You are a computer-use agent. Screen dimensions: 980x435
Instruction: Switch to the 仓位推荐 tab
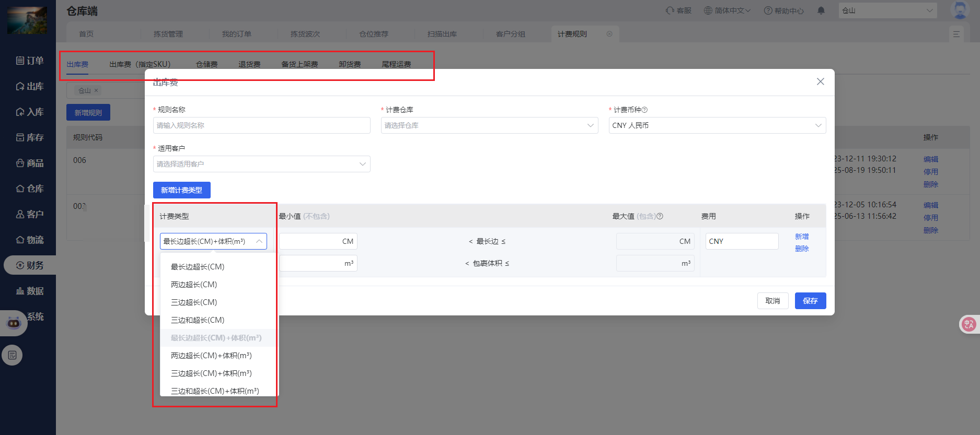[374, 34]
